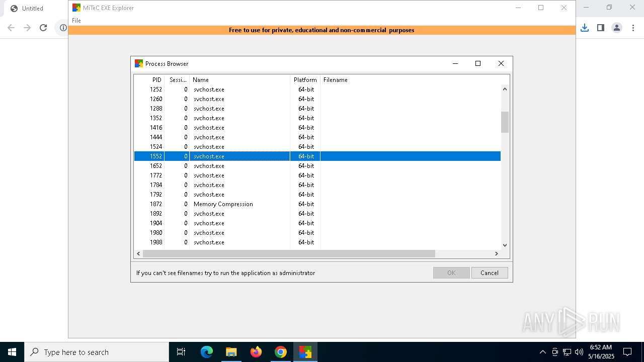
Task: Select process with PID 1352
Action: tap(317, 118)
